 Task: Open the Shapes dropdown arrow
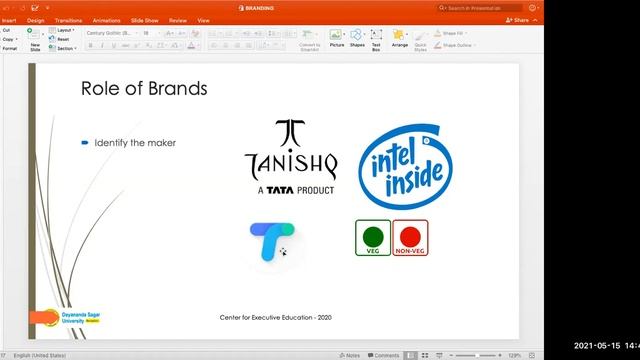tap(364, 34)
